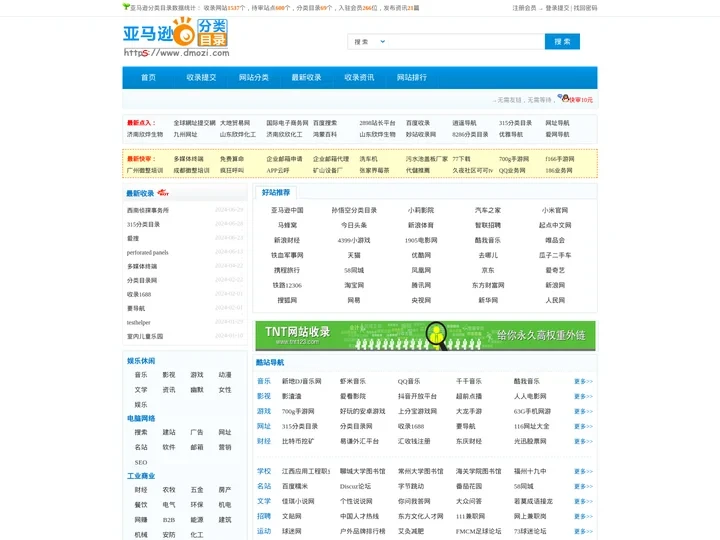Screen dimensions: 720x540
Task: Click the red hot icon beside 最新收录
Action: click(163, 193)
